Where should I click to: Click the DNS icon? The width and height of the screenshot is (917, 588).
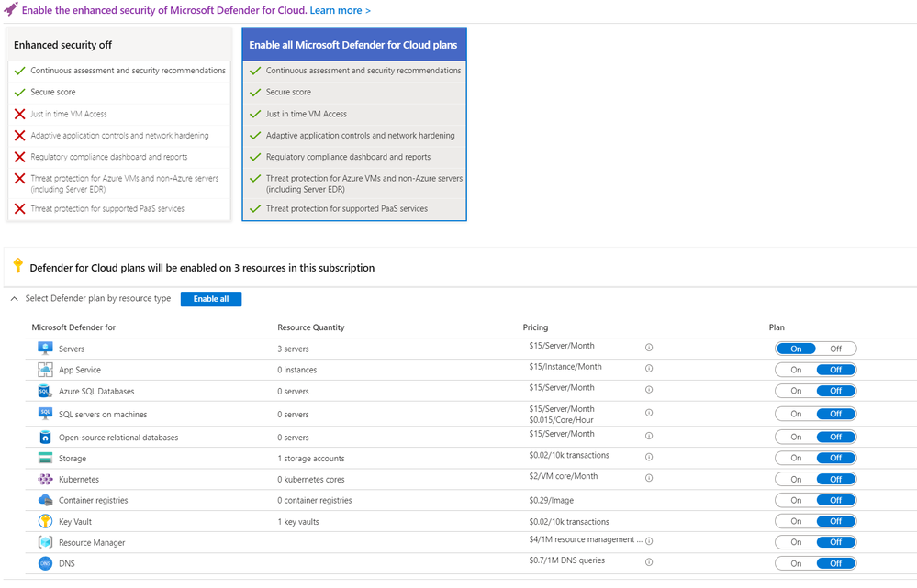[45, 563]
